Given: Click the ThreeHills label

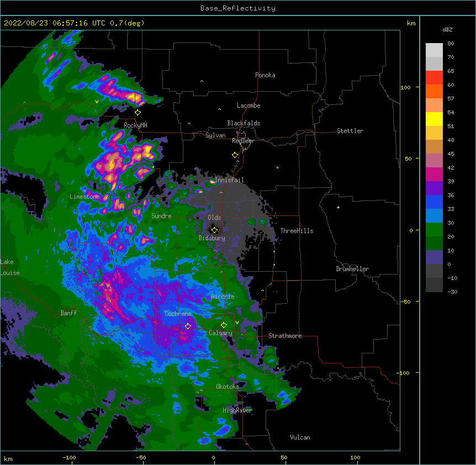Looking at the screenshot, I should click(x=297, y=231).
